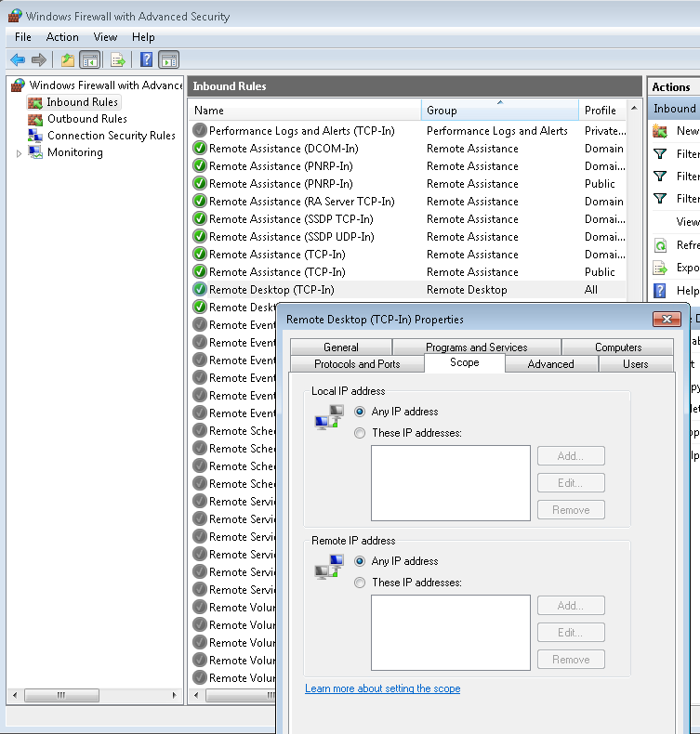The image size is (700, 734).
Task: Select Outbound Rules in the tree
Action: 86,119
